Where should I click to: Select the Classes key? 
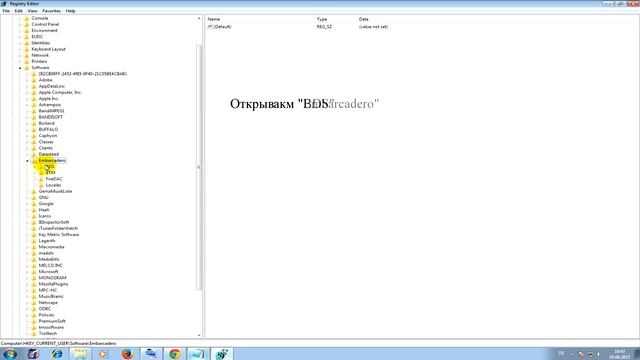[46, 142]
